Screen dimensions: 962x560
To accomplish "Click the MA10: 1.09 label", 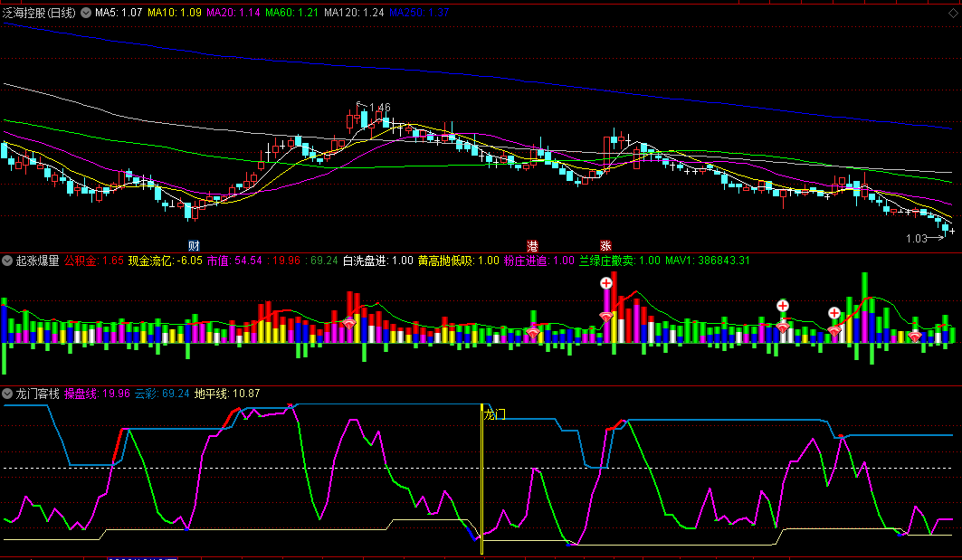I will [x=175, y=13].
